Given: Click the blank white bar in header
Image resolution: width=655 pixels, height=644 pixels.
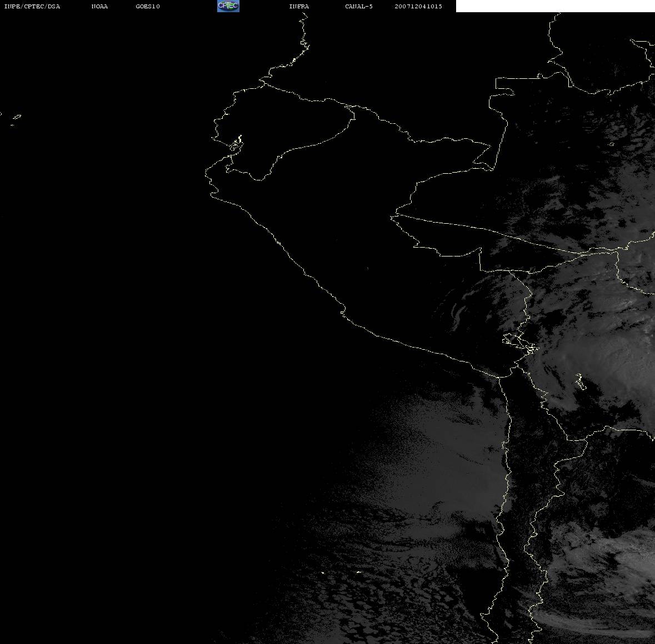Looking at the screenshot, I should click(x=554, y=6).
